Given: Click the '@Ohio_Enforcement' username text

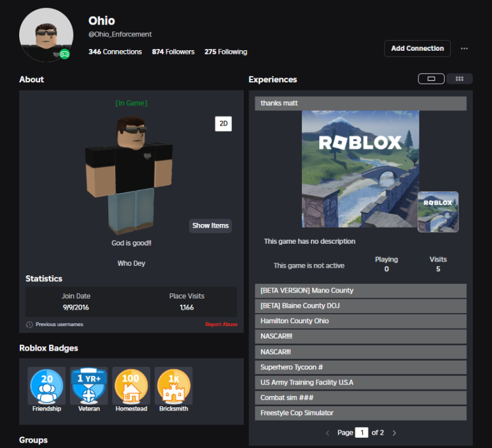Looking at the screenshot, I should [120, 35].
